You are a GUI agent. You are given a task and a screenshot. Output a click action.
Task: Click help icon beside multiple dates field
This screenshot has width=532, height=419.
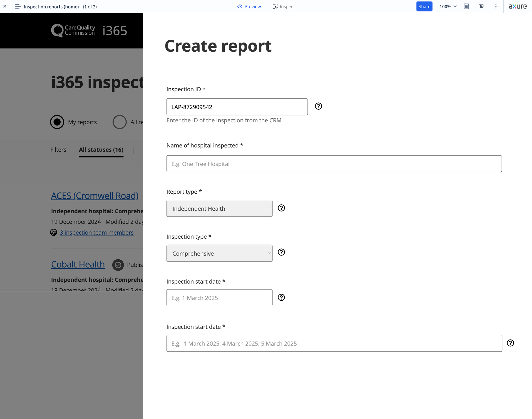pos(510,343)
